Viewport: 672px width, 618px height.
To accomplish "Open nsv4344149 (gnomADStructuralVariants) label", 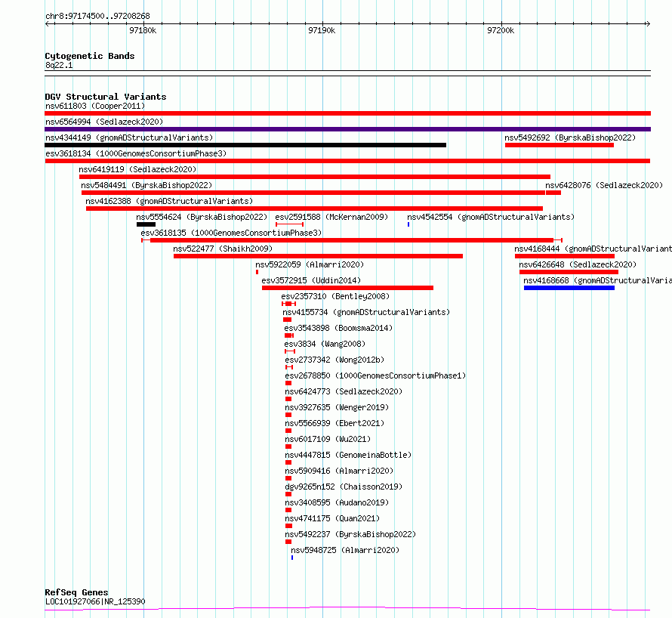I will (x=129, y=138).
